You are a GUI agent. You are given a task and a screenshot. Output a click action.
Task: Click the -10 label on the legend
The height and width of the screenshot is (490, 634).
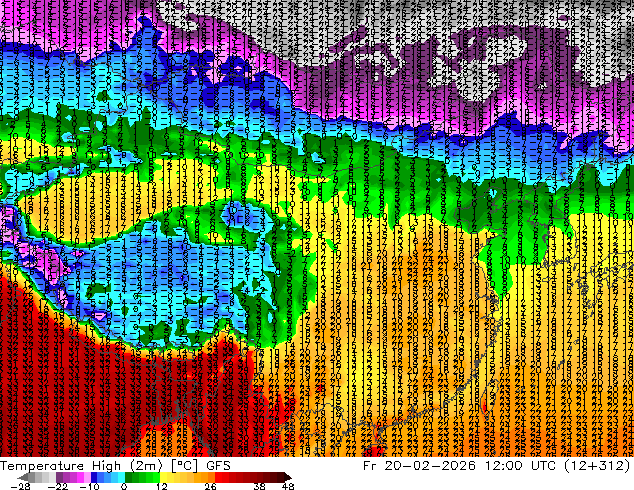(89, 486)
